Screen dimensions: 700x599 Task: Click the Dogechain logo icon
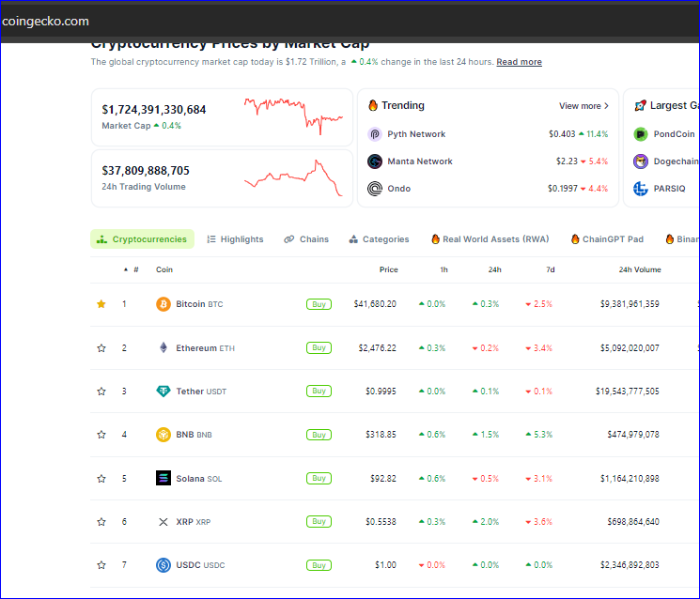pyautogui.click(x=641, y=161)
